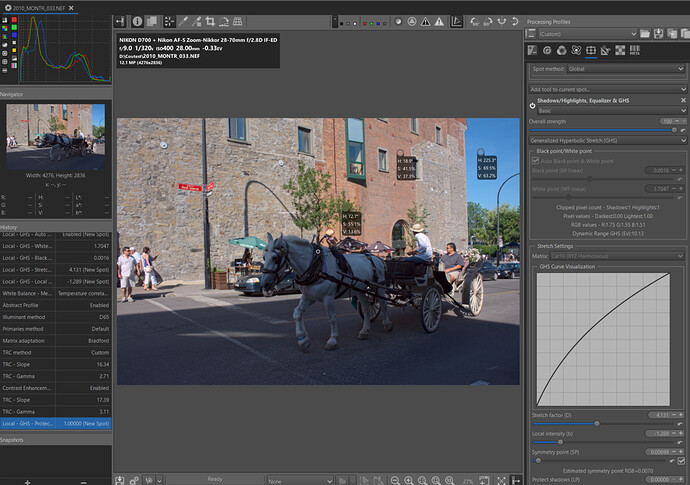Open the Meta tab icon
The image size is (690, 485).
point(634,50)
